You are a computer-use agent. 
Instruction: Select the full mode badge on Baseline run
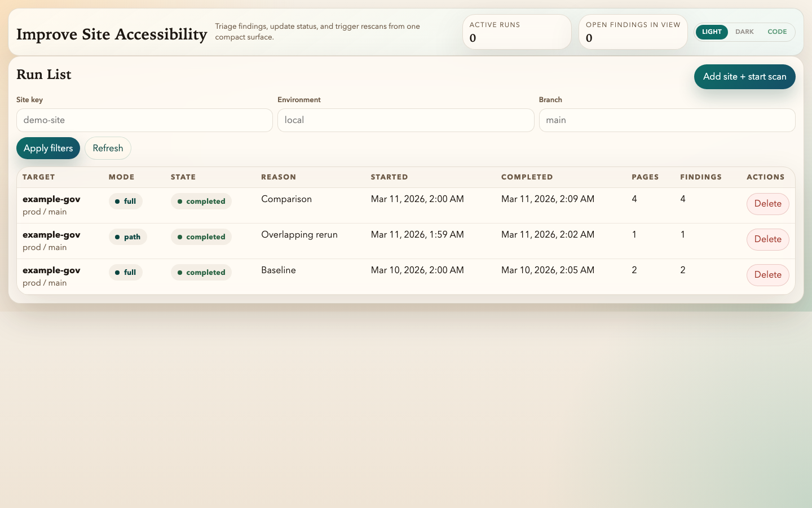[125, 272]
